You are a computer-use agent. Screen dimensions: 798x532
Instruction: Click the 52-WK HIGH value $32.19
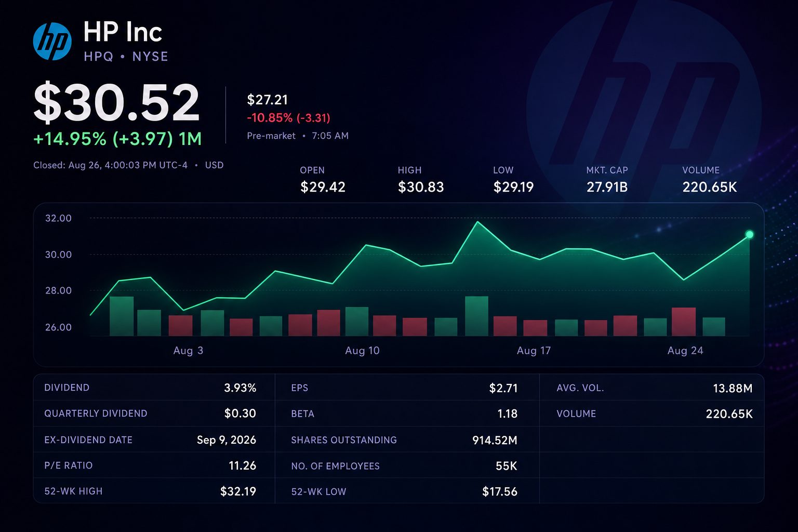[238, 491]
